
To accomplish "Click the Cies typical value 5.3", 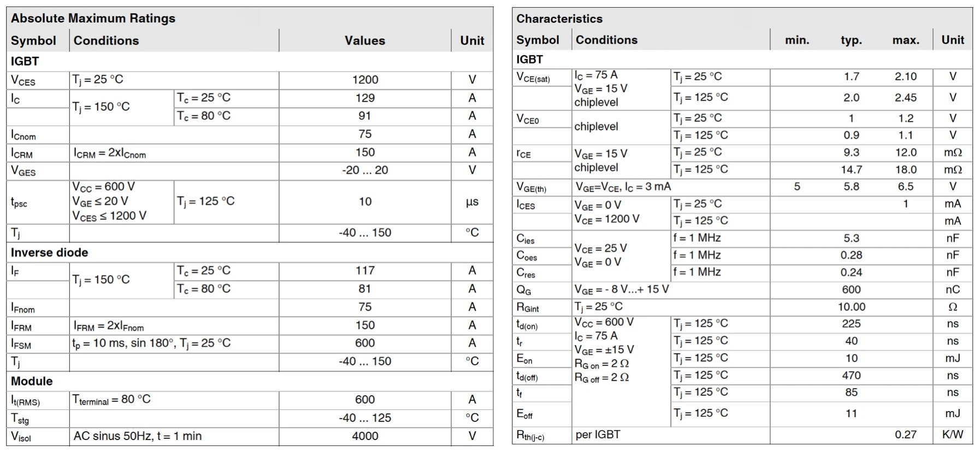I will (851, 238).
